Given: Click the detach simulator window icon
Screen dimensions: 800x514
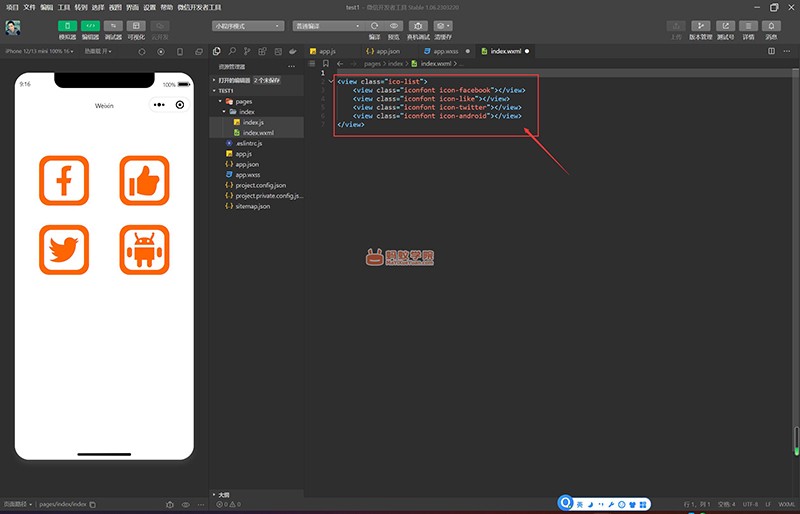Looking at the screenshot, I should (x=199, y=52).
